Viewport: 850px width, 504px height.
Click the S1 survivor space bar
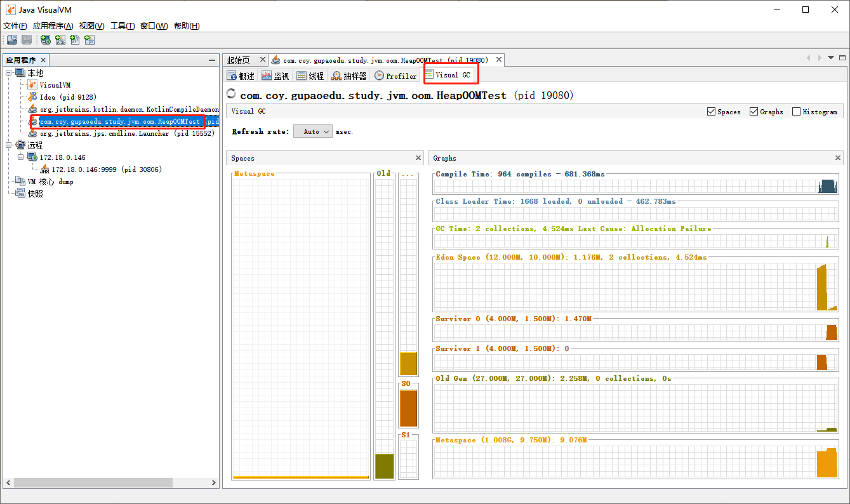[x=408, y=460]
